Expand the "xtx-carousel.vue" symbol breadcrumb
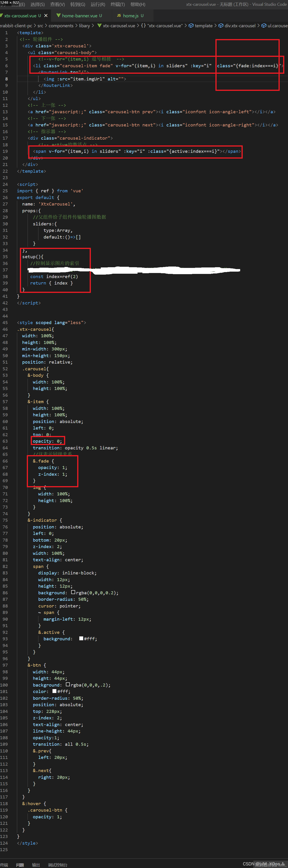Screen dimensions: 288x868 pos(165,26)
